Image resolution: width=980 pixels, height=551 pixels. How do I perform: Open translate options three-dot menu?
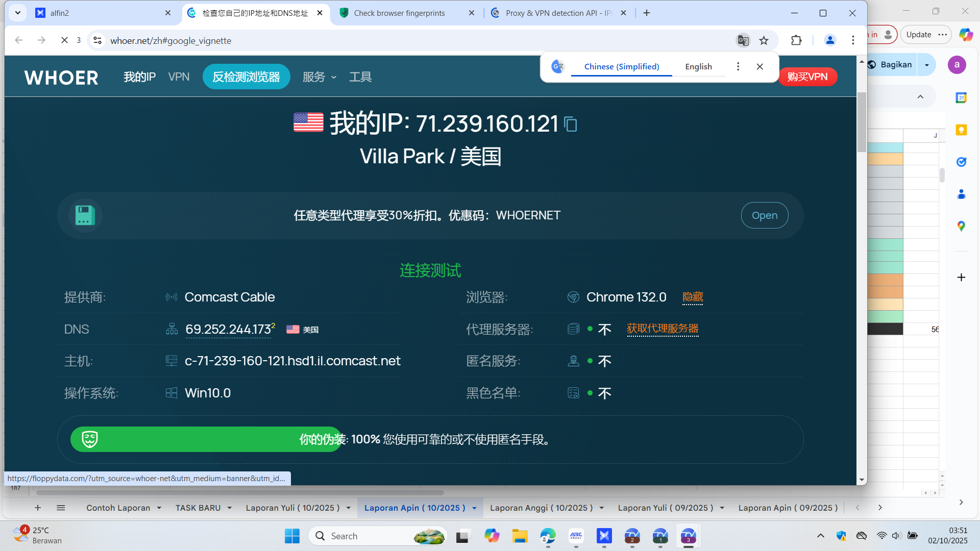(738, 66)
